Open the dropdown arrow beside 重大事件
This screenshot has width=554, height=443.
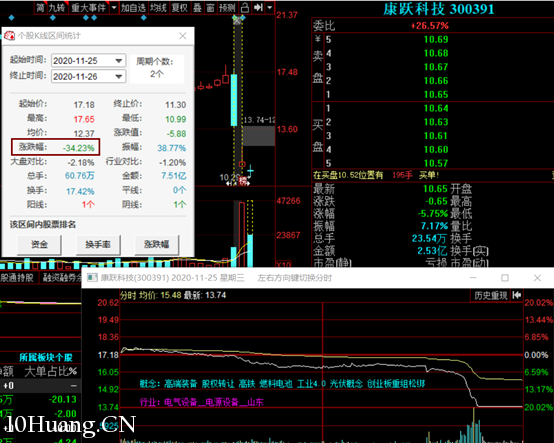tap(114, 7)
